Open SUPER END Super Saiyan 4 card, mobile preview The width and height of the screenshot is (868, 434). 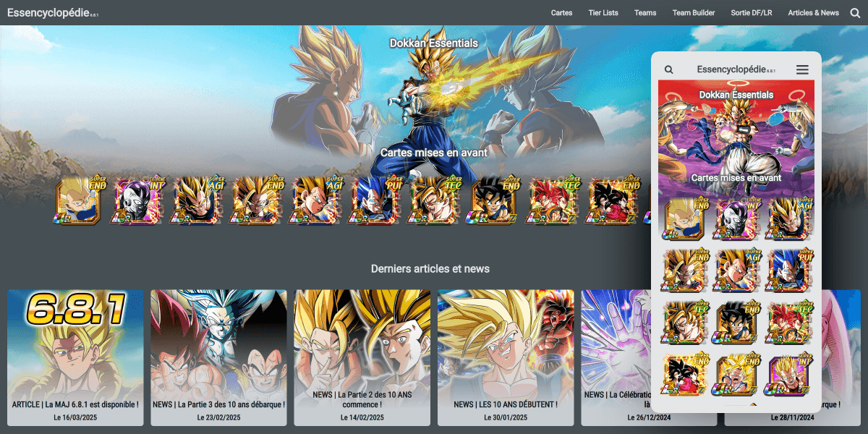pos(684,375)
